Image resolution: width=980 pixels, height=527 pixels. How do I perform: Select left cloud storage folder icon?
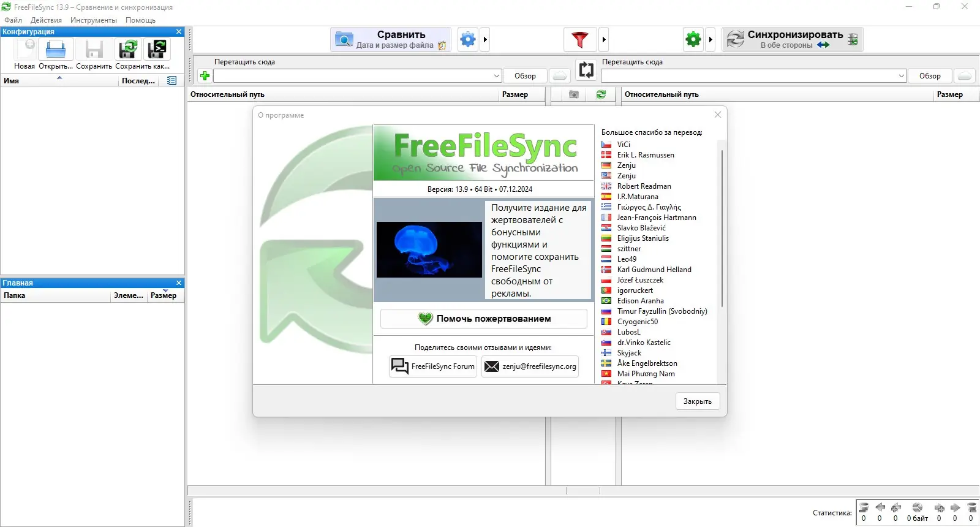(x=559, y=75)
